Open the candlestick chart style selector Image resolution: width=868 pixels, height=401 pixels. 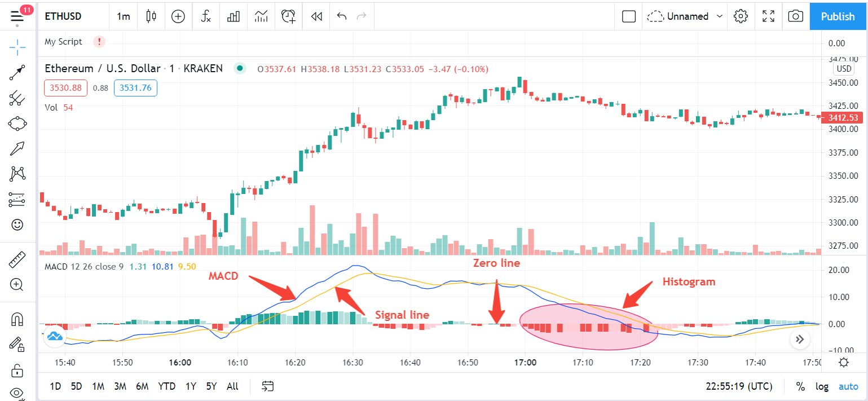coord(151,16)
